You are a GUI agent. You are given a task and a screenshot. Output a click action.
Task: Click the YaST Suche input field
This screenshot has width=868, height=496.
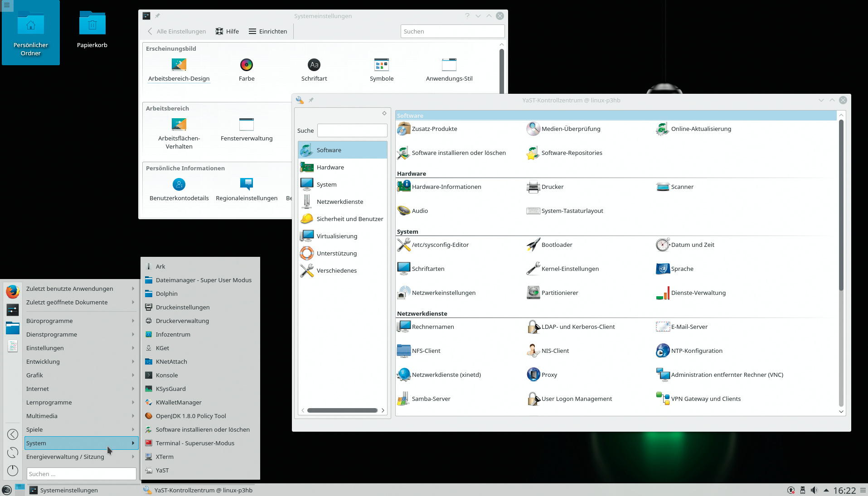coord(352,130)
